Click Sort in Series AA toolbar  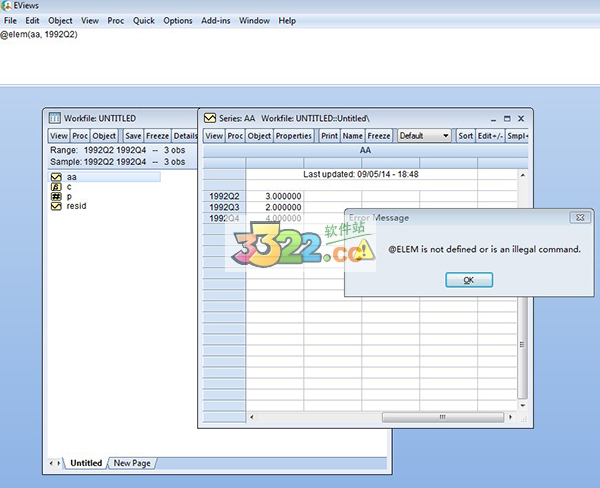pos(466,136)
